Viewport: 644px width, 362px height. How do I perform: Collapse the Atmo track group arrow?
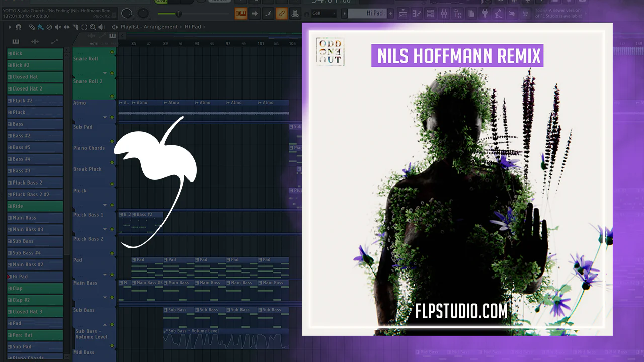click(105, 117)
